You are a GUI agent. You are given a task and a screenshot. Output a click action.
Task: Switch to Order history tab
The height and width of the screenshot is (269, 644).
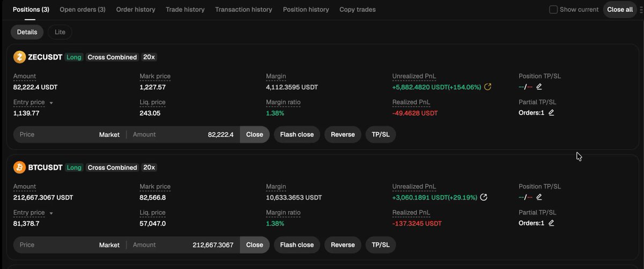pyautogui.click(x=136, y=10)
